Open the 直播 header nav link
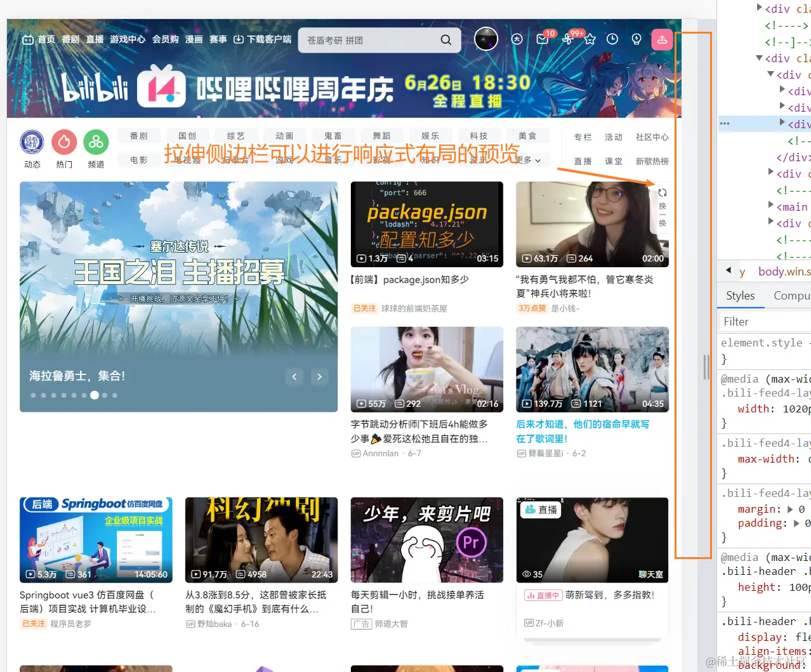811x672 pixels. [95, 39]
